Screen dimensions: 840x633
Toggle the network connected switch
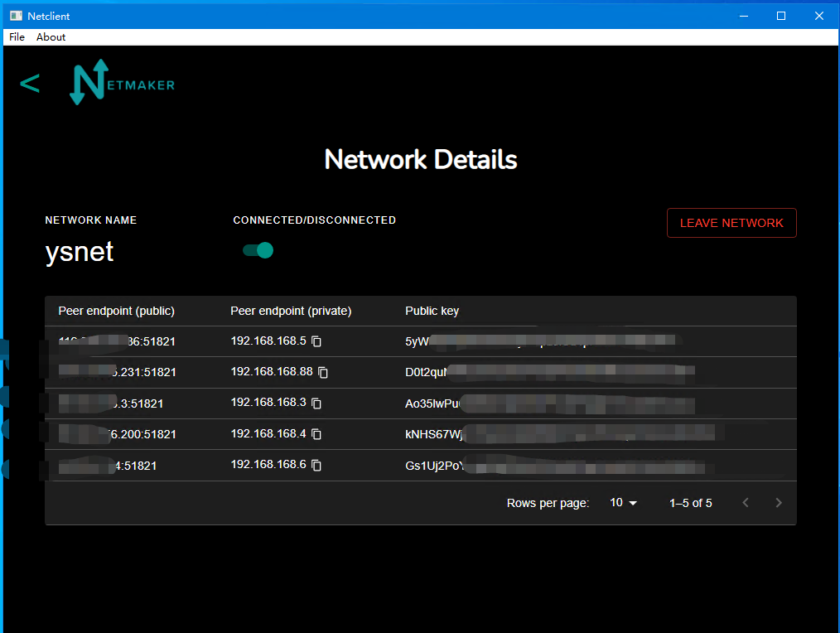(x=257, y=249)
